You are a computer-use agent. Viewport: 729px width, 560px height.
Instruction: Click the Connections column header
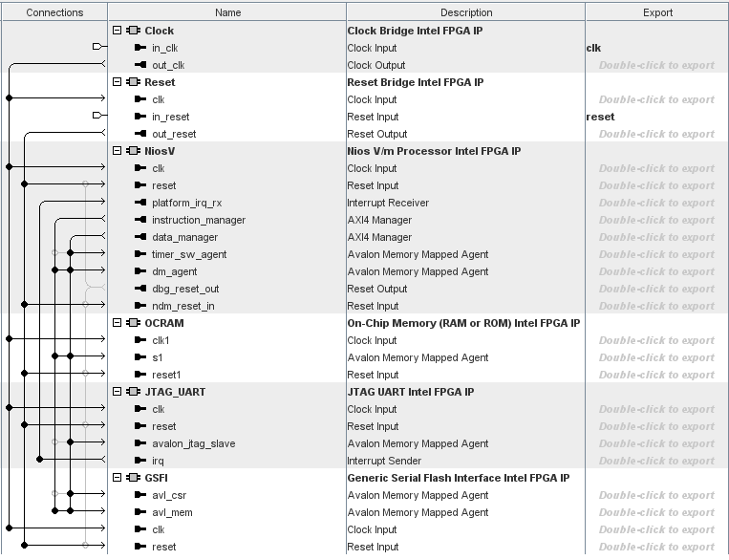pyautogui.click(x=54, y=12)
